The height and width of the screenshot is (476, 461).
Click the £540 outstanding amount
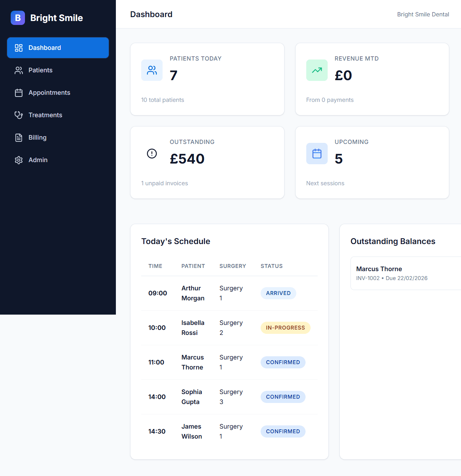(x=187, y=159)
